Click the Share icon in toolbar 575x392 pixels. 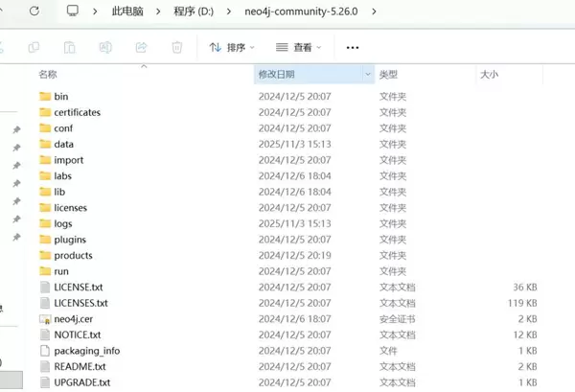point(141,47)
